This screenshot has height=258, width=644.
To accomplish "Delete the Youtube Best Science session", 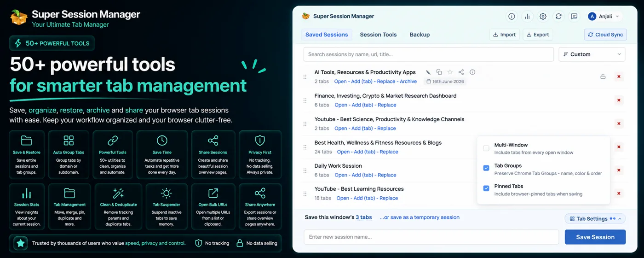I will (619, 123).
